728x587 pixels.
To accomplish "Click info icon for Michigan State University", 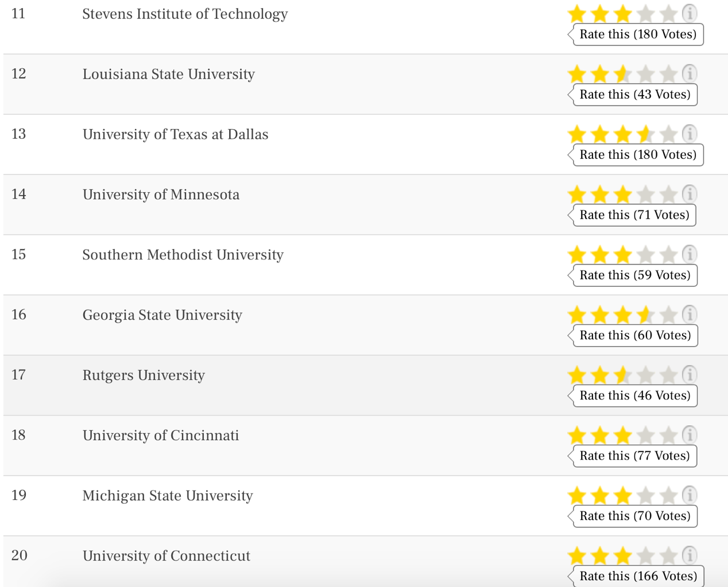I will click(x=690, y=495).
